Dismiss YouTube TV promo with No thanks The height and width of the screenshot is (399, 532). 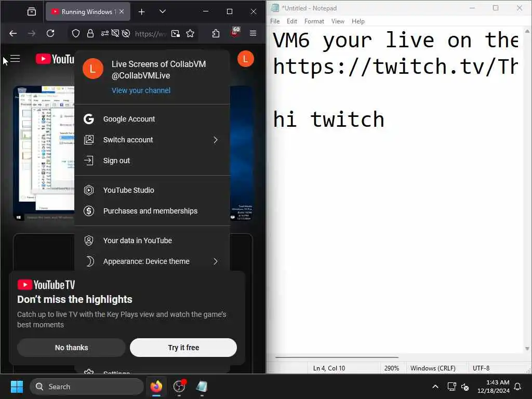(71, 348)
